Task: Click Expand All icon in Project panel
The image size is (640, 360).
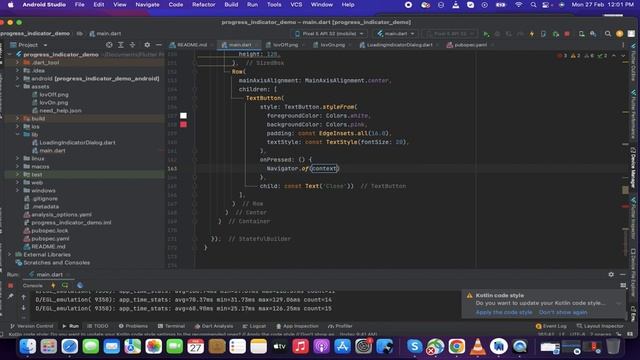Action: point(121,45)
